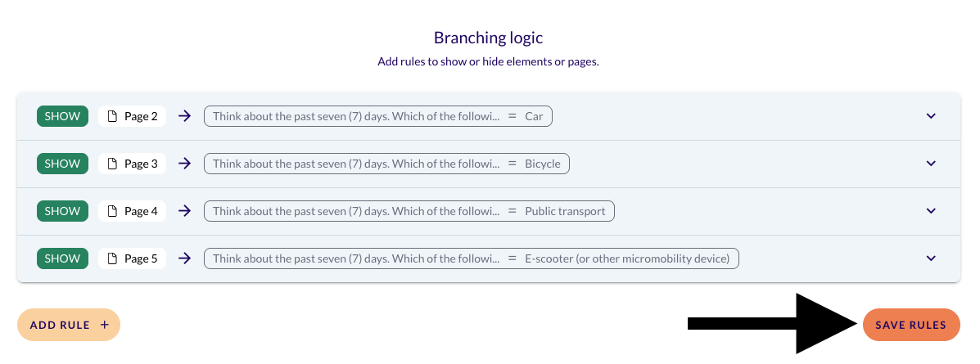This screenshot has height=364, width=980.
Task: Click the plus icon on Add Rule
Action: pos(104,325)
